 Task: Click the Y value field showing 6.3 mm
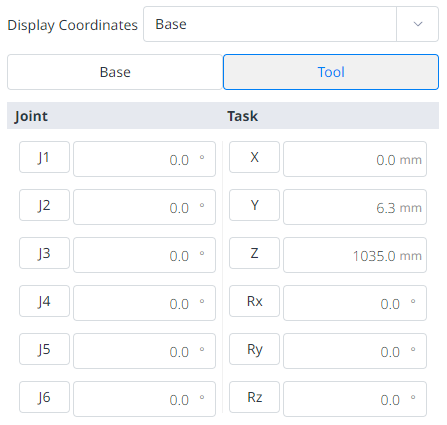355,207
